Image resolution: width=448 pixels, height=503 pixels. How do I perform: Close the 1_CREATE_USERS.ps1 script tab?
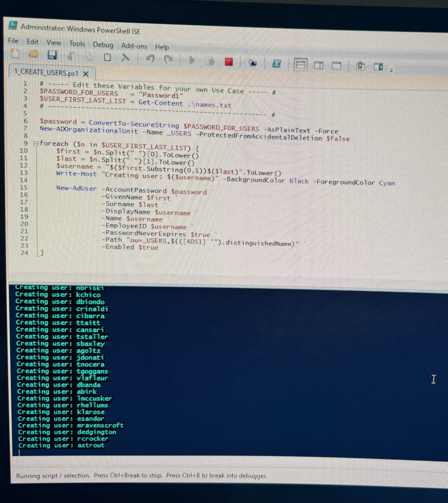click(x=86, y=74)
